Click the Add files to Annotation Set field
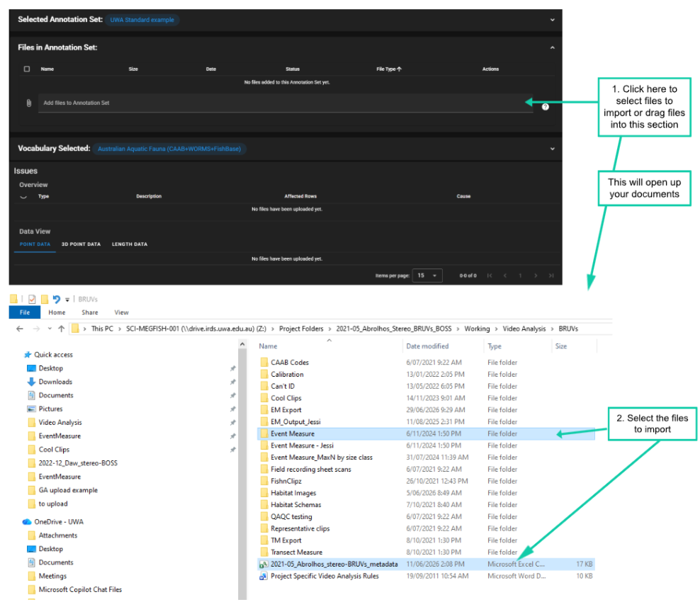Viewport: 700px width, 602px height. (286, 103)
